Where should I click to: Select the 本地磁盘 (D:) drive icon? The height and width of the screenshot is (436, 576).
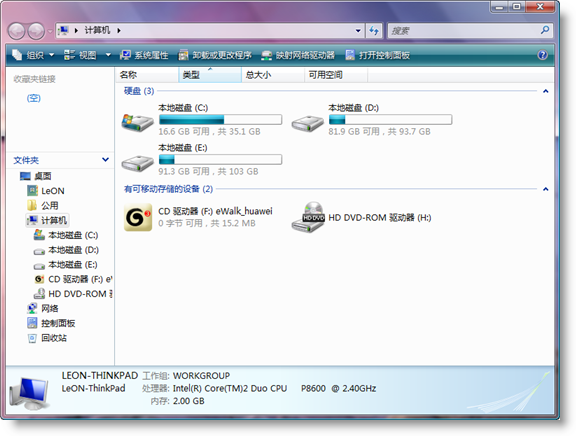coord(307,123)
